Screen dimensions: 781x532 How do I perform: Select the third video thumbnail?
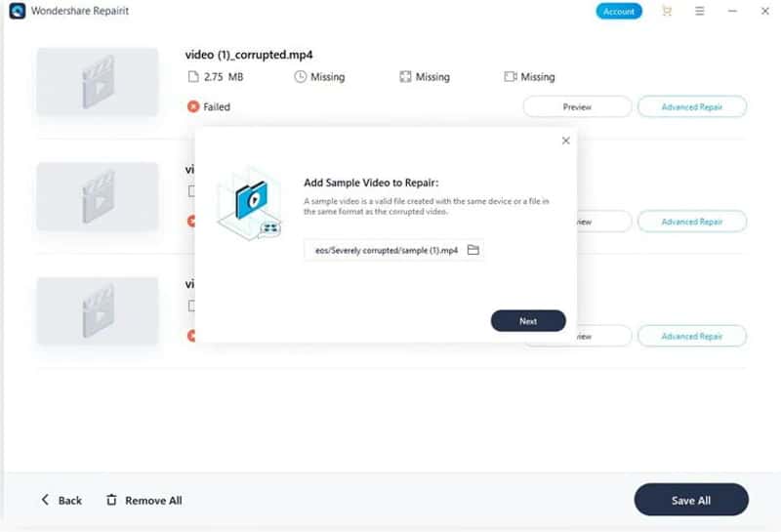pyautogui.click(x=98, y=310)
